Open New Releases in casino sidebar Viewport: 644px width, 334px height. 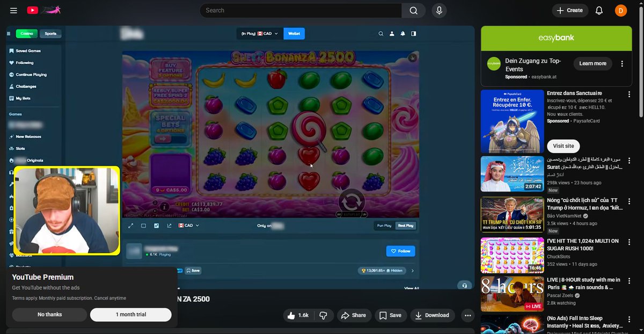click(x=25, y=136)
